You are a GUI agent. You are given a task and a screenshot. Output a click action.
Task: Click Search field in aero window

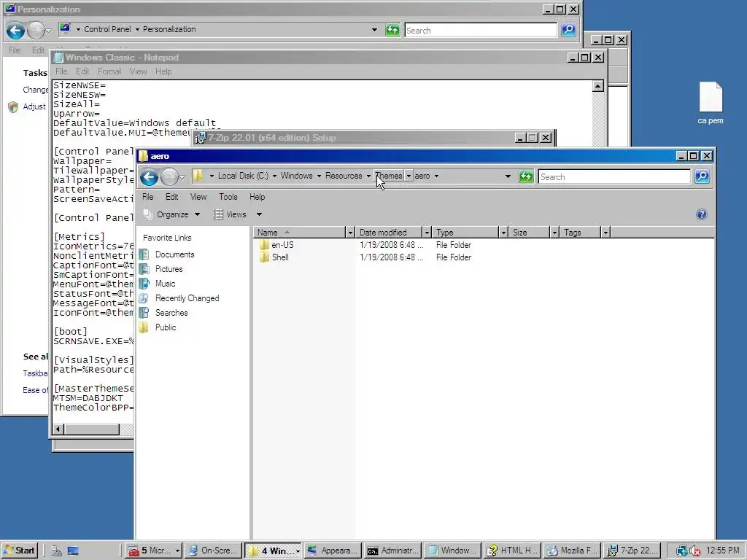tap(614, 176)
